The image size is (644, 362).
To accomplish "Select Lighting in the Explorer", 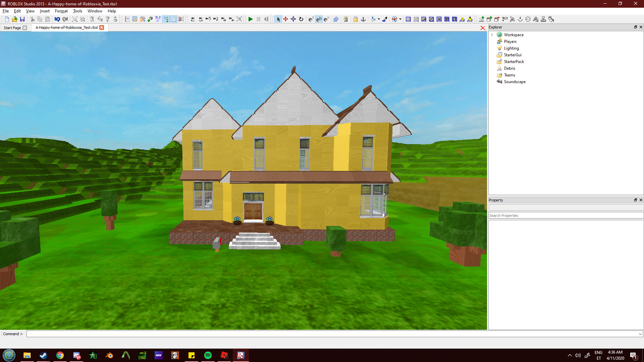I will point(511,48).
